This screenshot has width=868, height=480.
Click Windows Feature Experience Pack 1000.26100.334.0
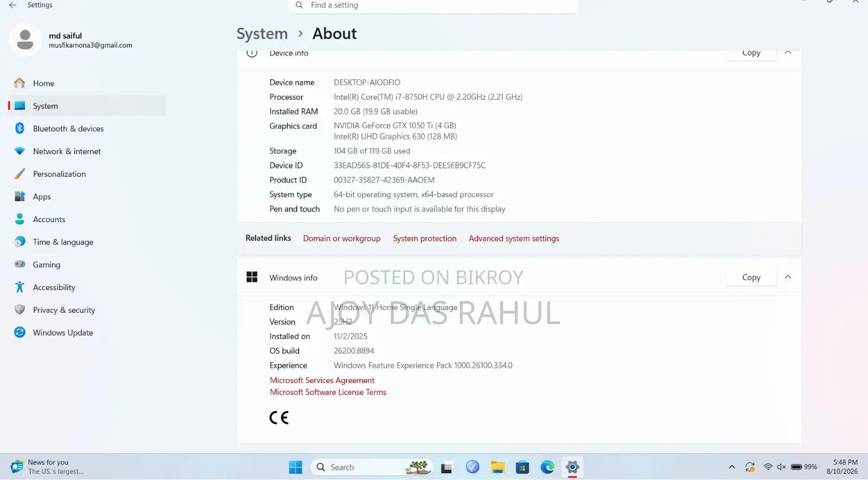423,366
